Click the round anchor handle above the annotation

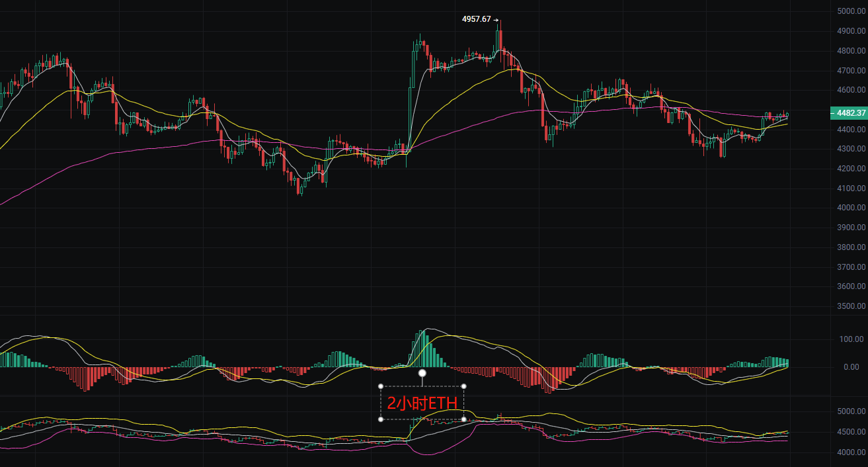[x=422, y=373]
